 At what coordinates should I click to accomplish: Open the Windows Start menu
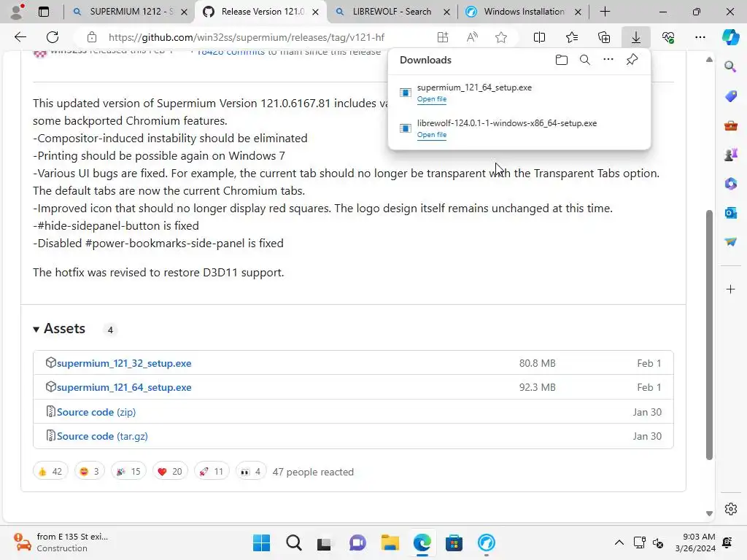coord(262,542)
